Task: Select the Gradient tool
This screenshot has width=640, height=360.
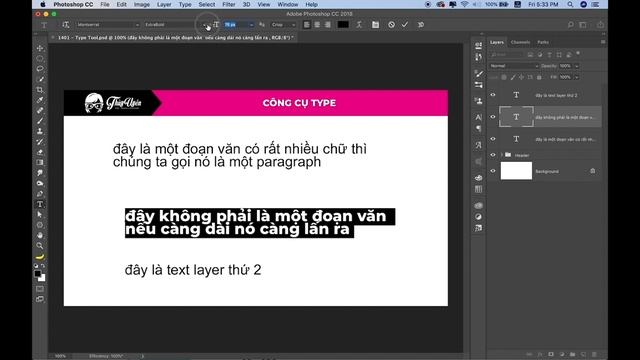Action: click(x=40, y=162)
